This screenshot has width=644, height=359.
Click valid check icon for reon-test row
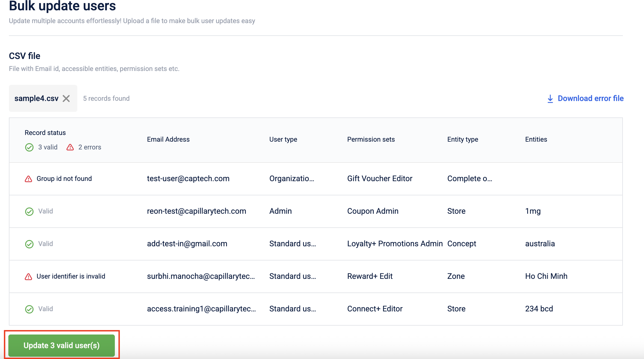pos(29,212)
